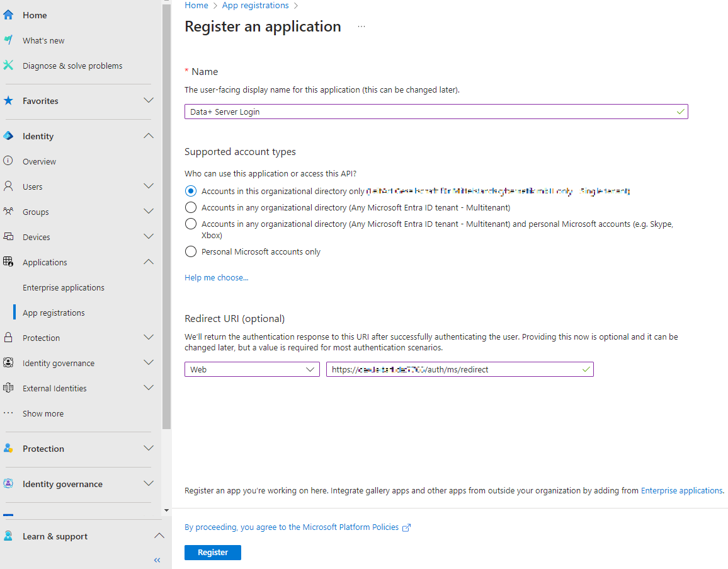Click the Home house icon in sidebar

pyautogui.click(x=8, y=15)
